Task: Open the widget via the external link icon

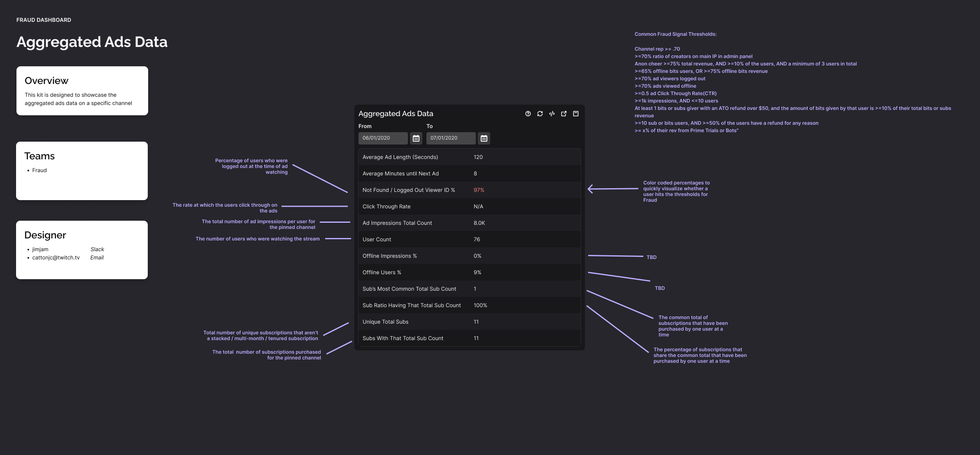Action: (563, 114)
